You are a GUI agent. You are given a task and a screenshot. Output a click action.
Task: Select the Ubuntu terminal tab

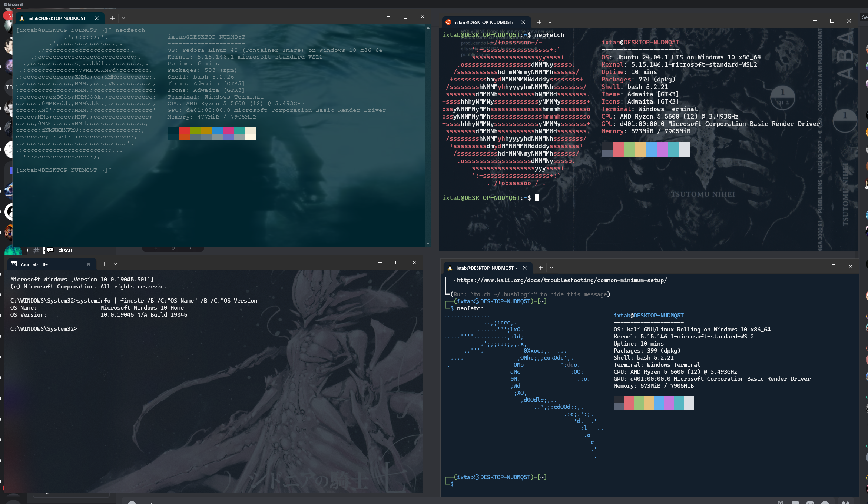point(486,22)
